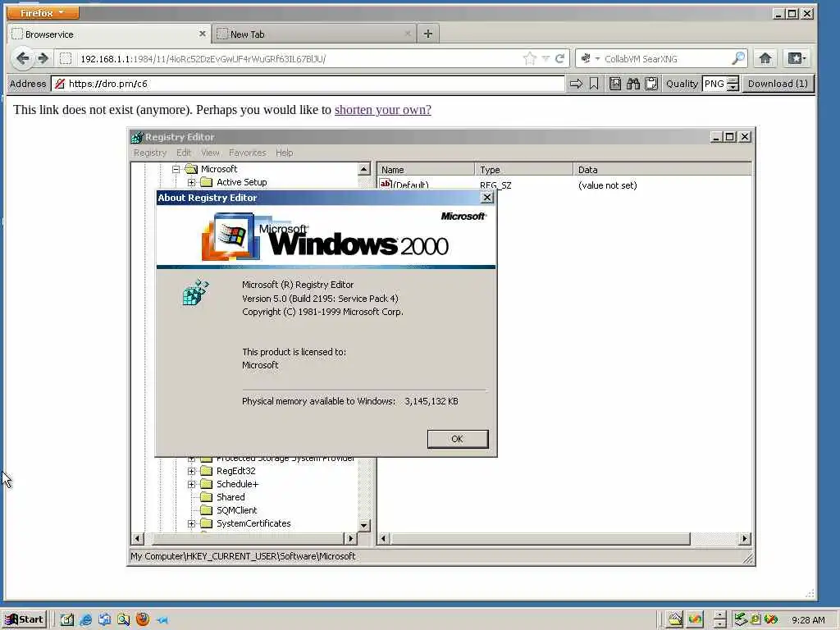
Task: Expand the RegEdt32 key
Action: click(x=191, y=471)
